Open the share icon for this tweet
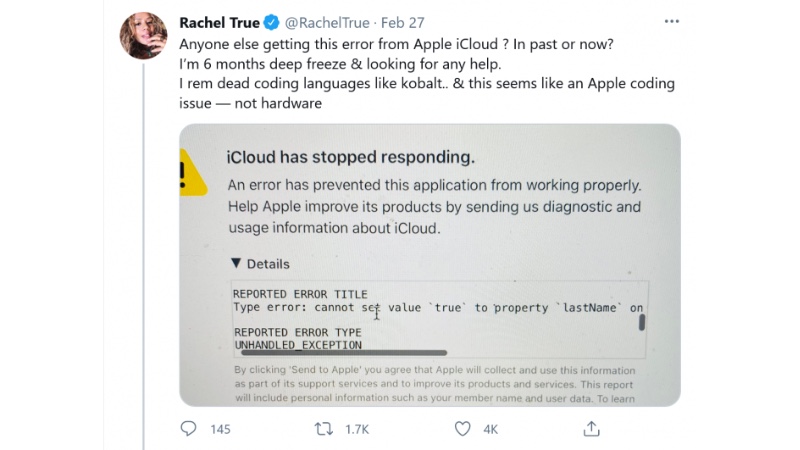 pos(592,428)
